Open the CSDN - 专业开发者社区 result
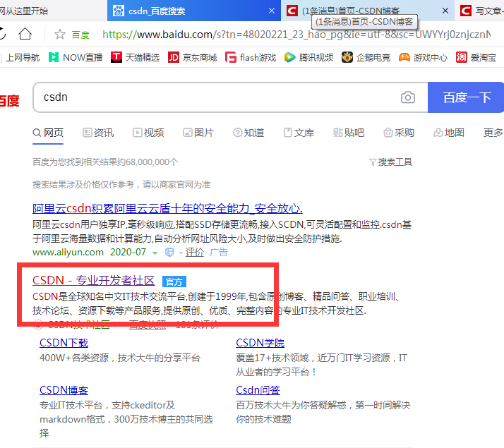504x448 pixels. [94, 280]
